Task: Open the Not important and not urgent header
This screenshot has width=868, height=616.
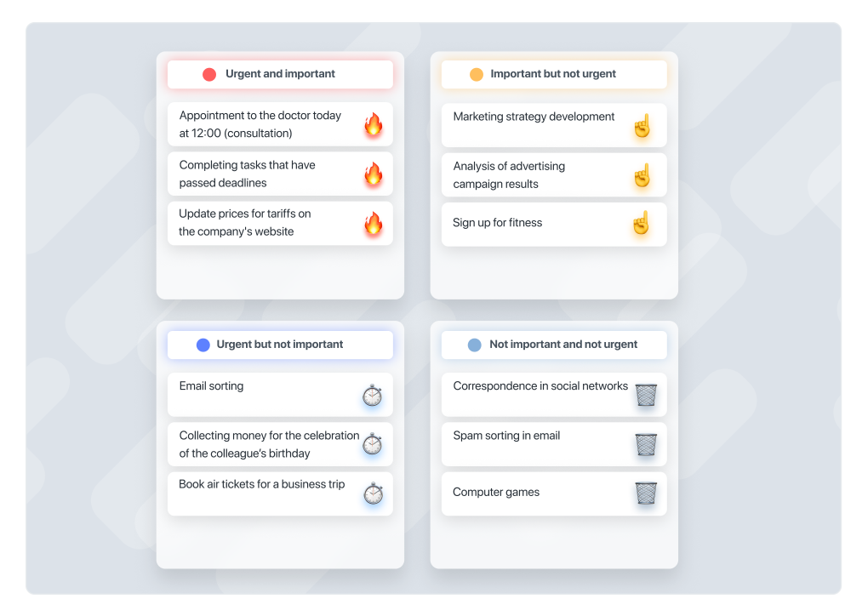Action: [554, 345]
